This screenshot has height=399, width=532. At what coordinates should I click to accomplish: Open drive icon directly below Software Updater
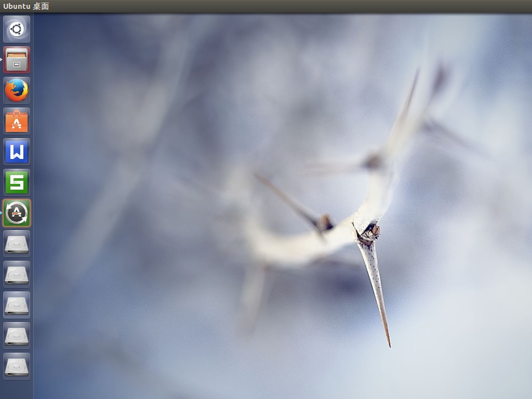(x=17, y=244)
